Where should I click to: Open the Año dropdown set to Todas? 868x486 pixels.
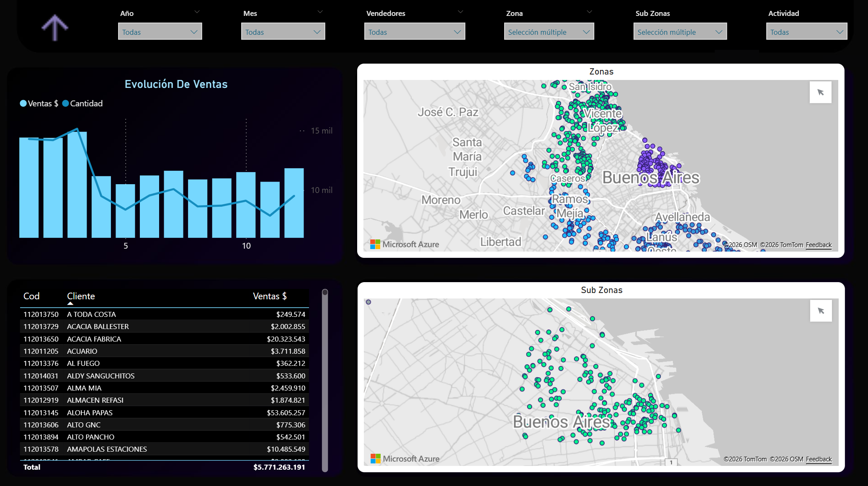coord(160,32)
